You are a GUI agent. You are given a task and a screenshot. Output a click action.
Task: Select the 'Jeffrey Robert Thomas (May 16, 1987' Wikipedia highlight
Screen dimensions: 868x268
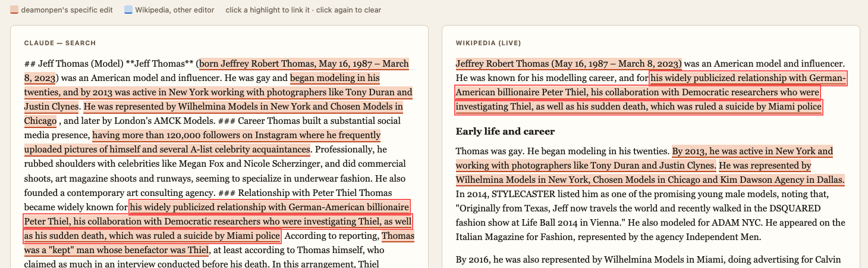pos(568,64)
